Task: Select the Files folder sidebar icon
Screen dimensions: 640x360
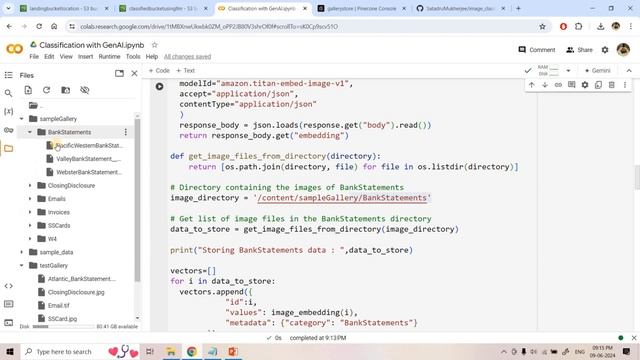Action: pos(9,149)
